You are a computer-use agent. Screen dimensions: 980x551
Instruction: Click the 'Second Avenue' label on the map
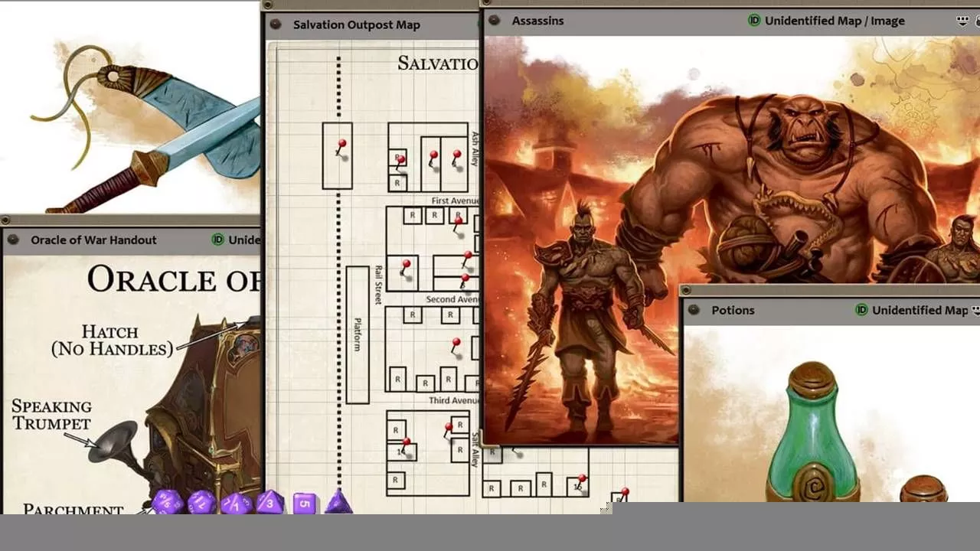coord(452,299)
